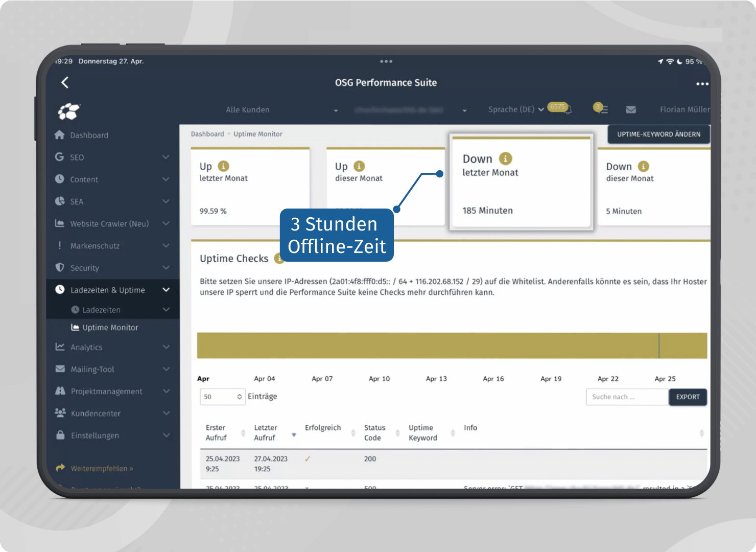756x552 pixels.
Task: Sort by Uptime Keyword column
Action: (x=431, y=433)
